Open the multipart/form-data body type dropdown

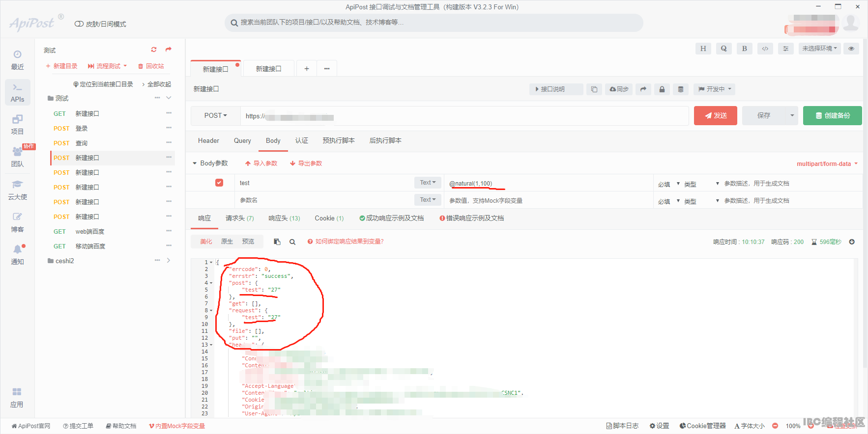827,164
